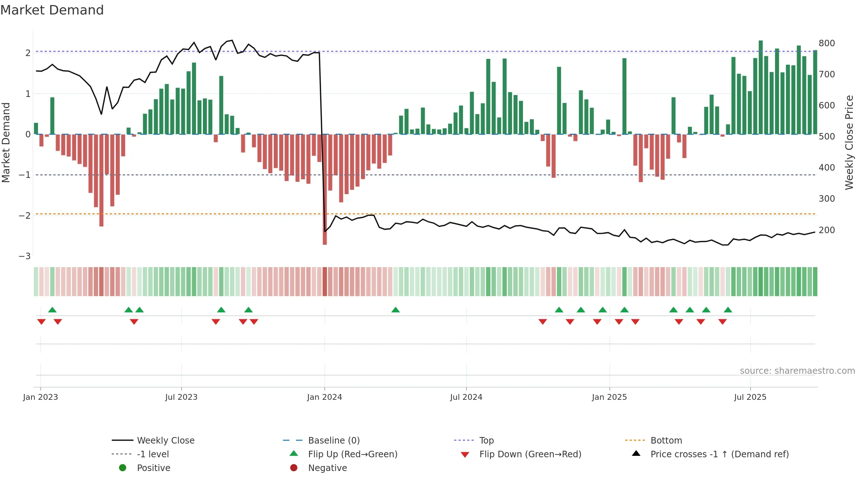Screen dimensions: 868x488
Task: Toggle the Weekly Close legend label
Action: point(166,440)
